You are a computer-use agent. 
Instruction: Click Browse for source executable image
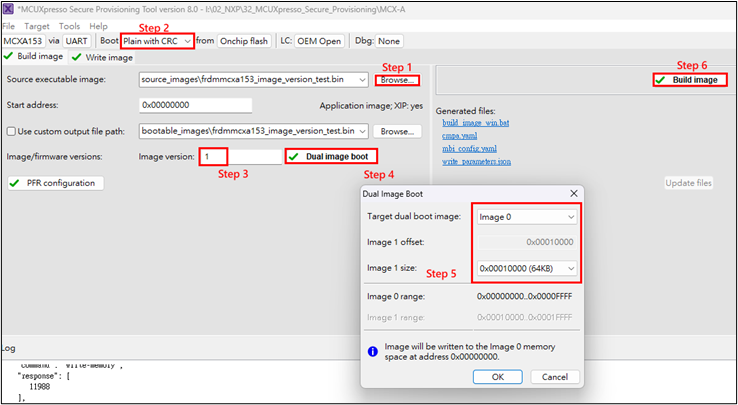pyautogui.click(x=398, y=79)
